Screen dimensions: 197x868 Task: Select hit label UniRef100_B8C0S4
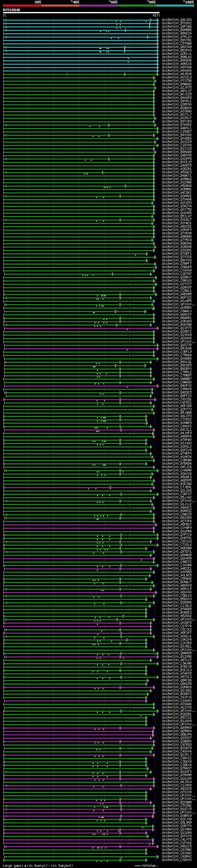(x=177, y=260)
